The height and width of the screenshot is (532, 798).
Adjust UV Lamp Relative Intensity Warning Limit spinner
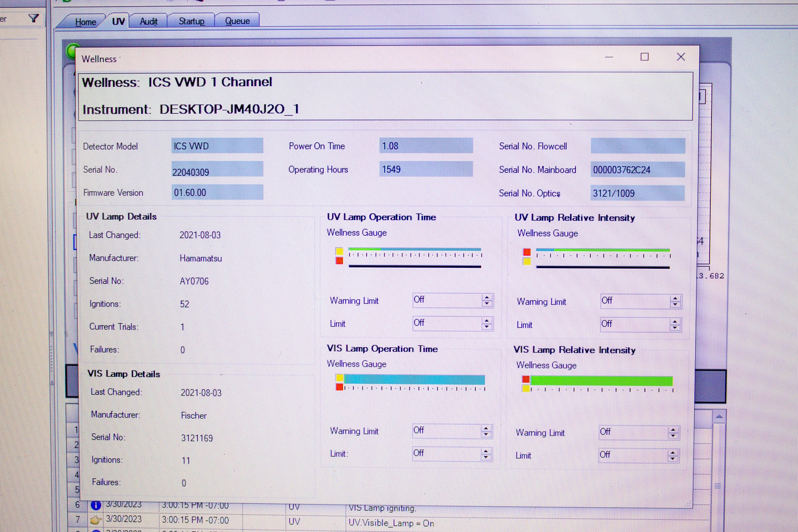tap(675, 301)
